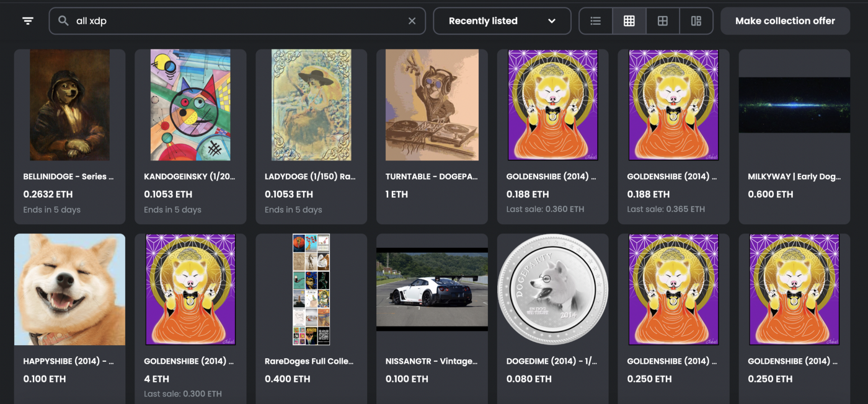Open the LADYDOGE card thumbnail
868x404 pixels.
311,105
